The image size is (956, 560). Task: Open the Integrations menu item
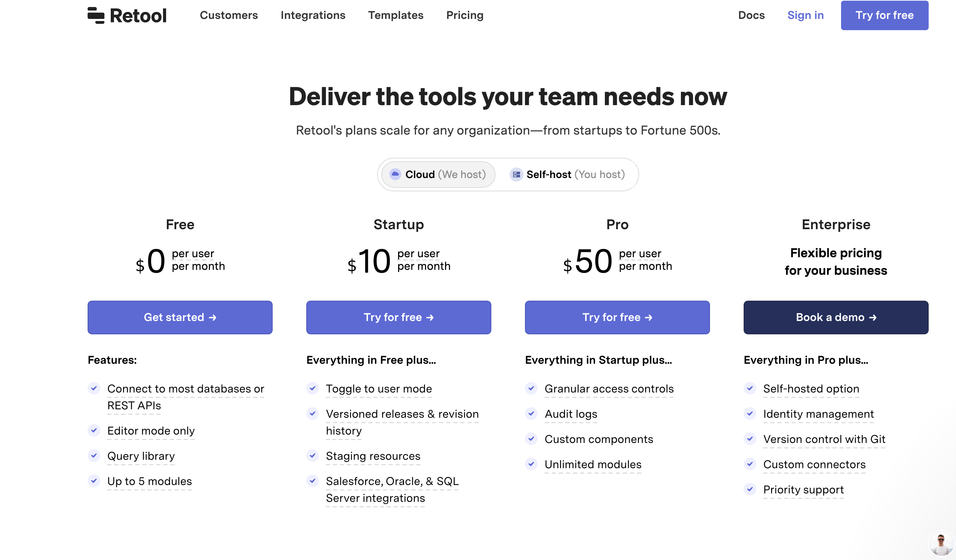[x=313, y=15]
